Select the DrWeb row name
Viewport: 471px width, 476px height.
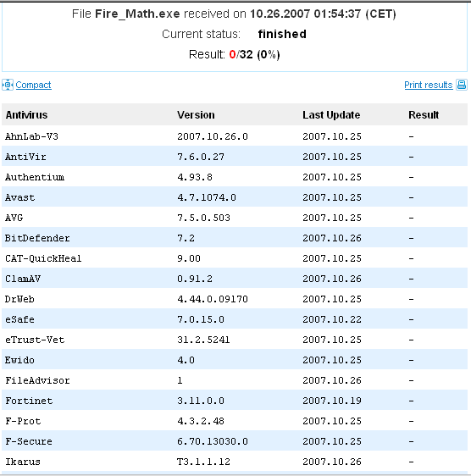point(19,299)
